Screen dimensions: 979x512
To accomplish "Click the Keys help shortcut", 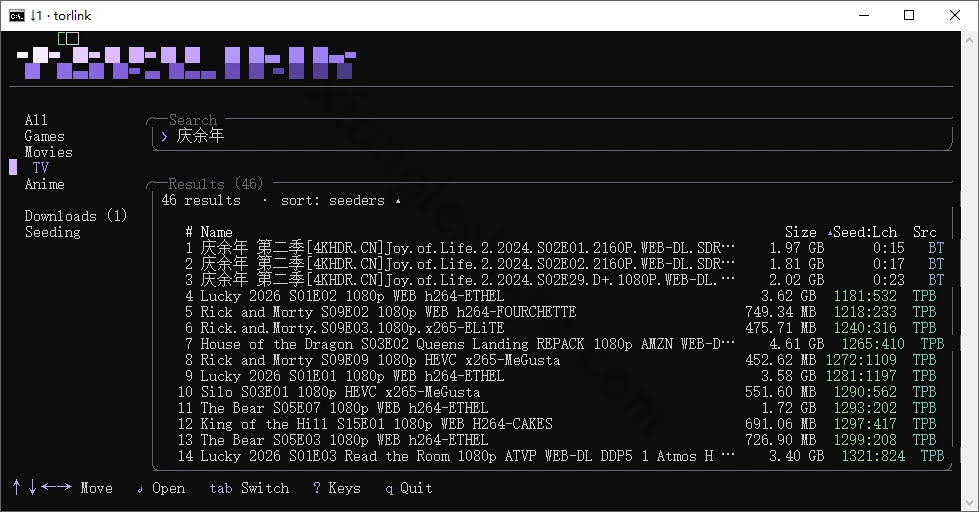I will tap(337, 488).
